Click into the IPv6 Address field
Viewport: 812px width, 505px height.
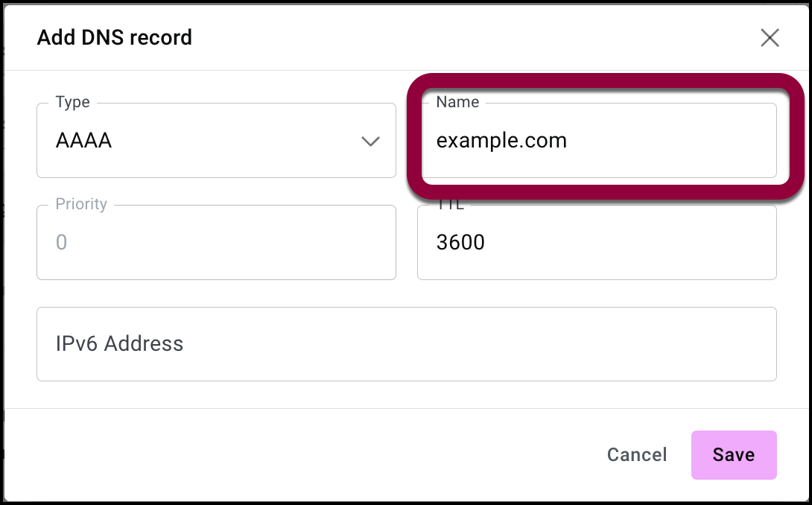(x=406, y=344)
